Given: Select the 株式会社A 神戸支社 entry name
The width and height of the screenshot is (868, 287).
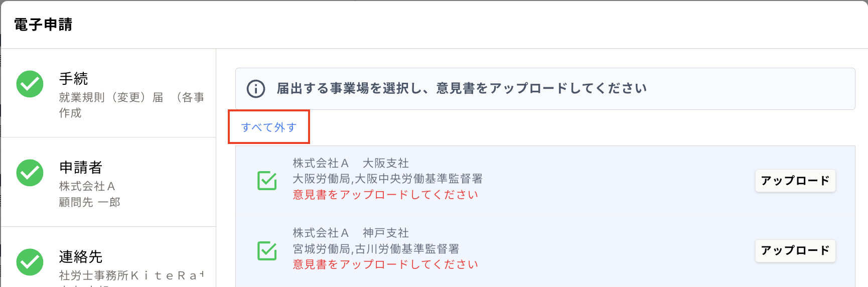Looking at the screenshot, I should [351, 233].
